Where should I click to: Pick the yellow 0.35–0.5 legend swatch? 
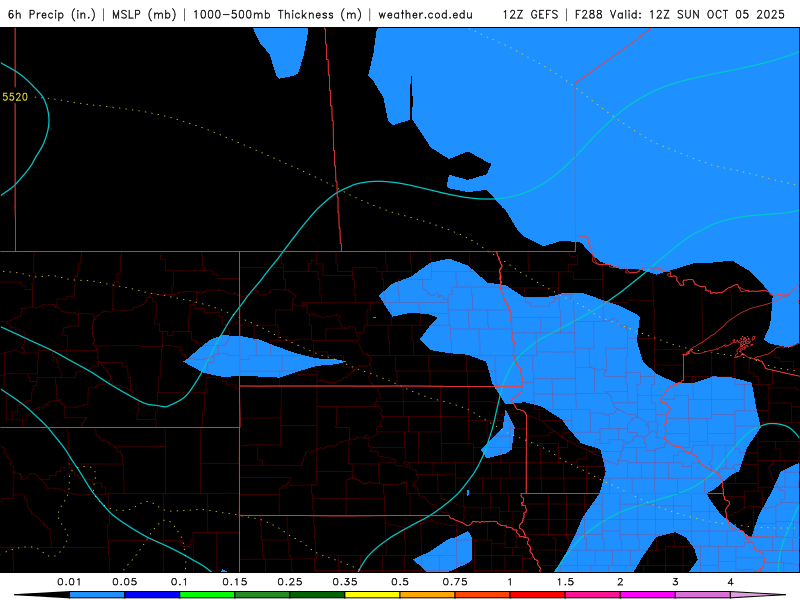[372, 595]
